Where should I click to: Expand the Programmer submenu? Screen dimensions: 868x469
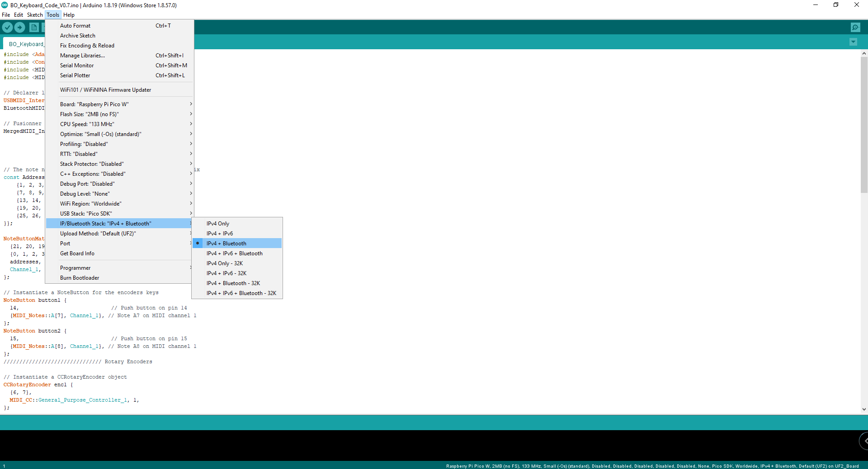tap(120, 268)
